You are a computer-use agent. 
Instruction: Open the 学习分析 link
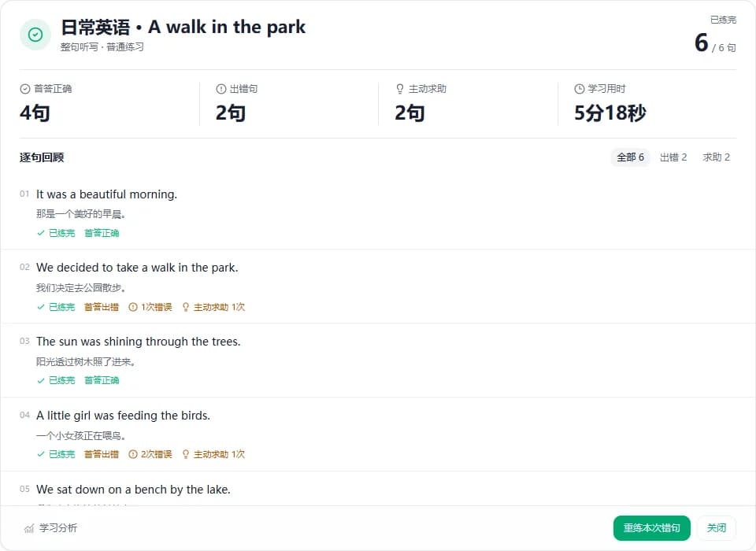point(57,528)
